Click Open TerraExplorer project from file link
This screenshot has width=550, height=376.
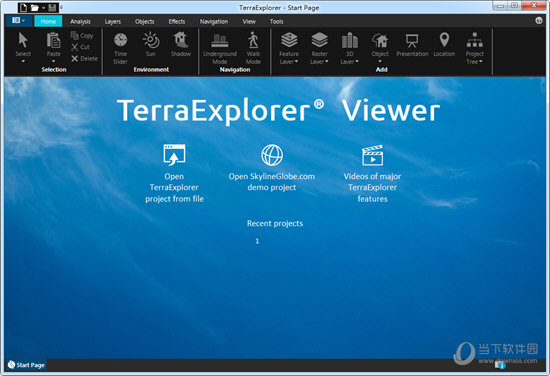(174, 187)
